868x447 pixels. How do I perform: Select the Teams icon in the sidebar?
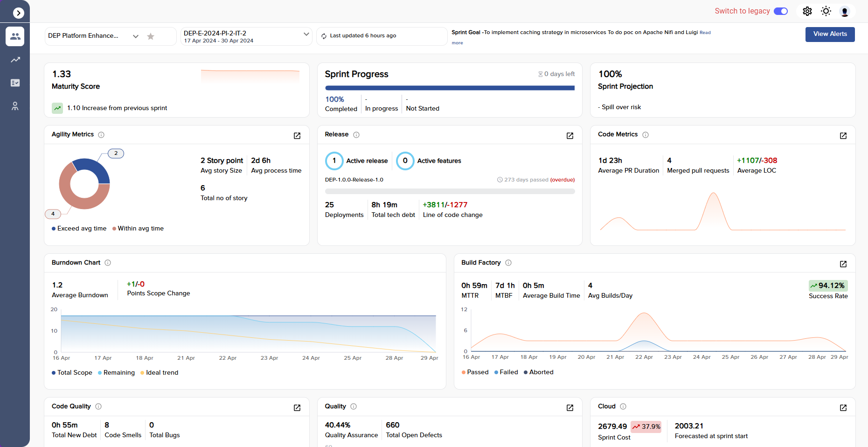coord(15,36)
